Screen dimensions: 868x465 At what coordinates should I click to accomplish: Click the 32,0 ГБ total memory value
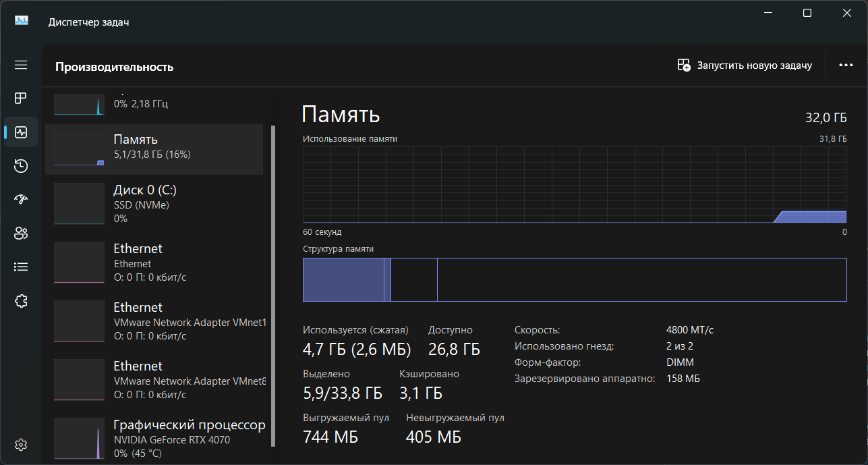(826, 117)
